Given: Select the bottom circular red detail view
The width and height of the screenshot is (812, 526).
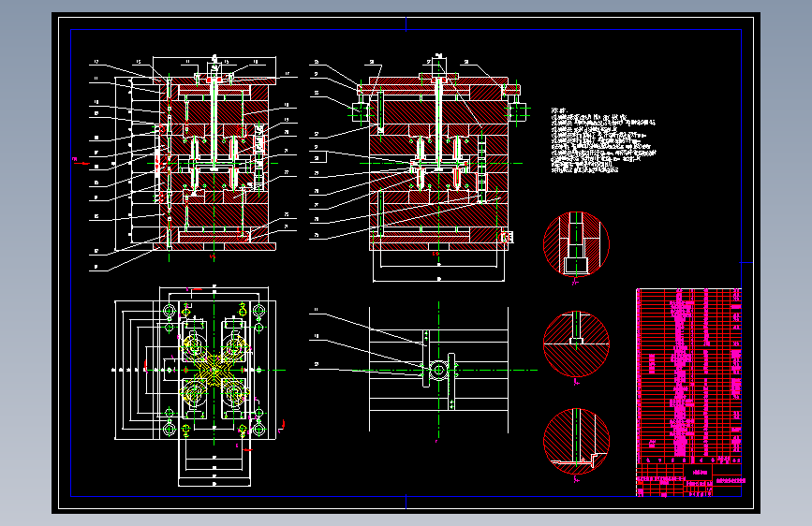Looking at the screenshot, I should (576, 441).
